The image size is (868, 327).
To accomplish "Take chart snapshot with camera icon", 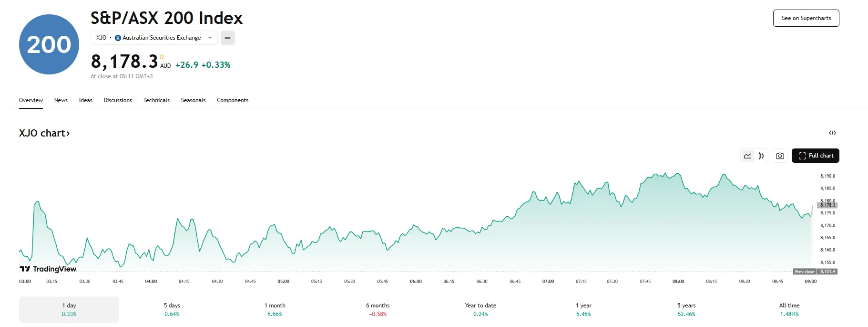I will pyautogui.click(x=780, y=156).
